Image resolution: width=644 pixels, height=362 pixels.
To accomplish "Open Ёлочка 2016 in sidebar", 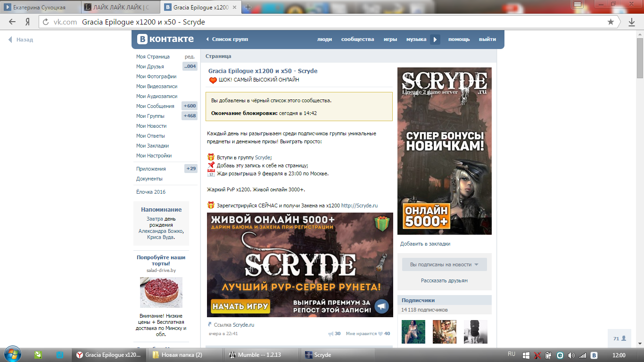I will (x=151, y=192).
